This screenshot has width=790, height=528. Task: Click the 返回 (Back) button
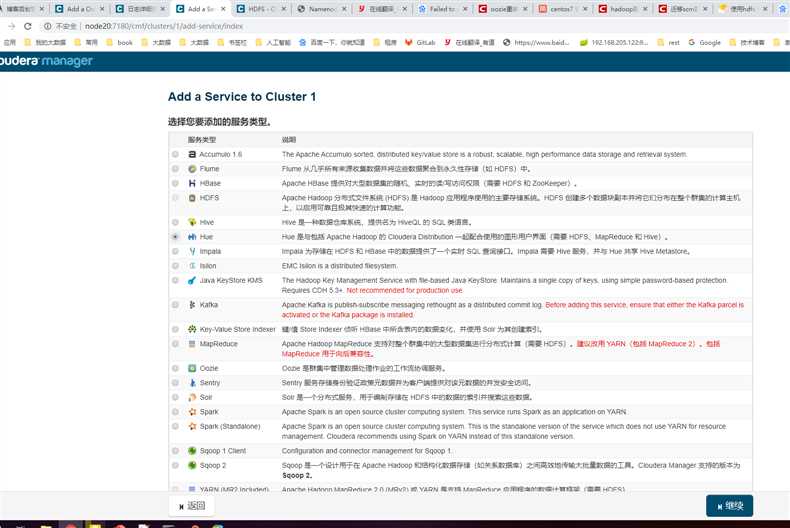(192, 506)
